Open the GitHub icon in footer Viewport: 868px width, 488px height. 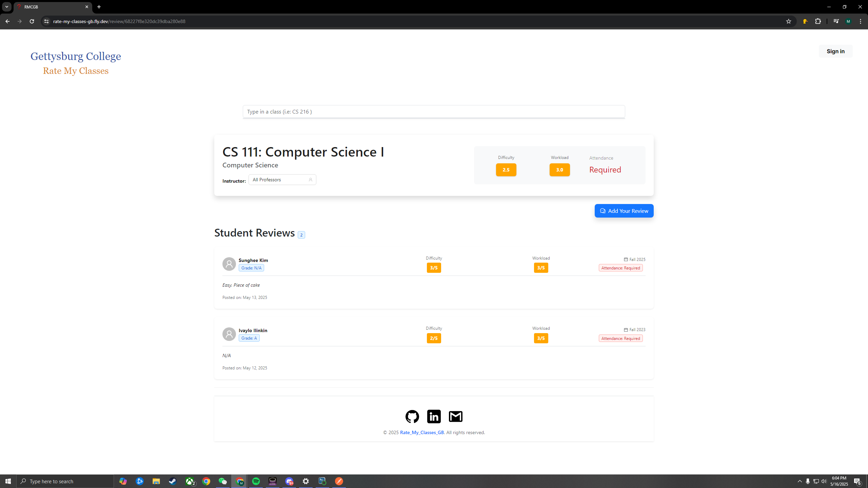point(412,416)
